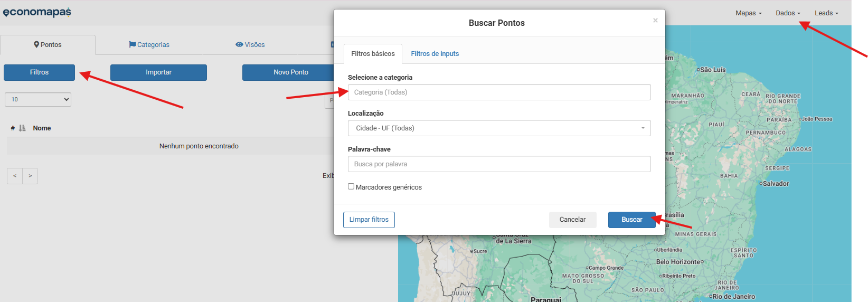Open the Pontos tab

[x=48, y=45]
